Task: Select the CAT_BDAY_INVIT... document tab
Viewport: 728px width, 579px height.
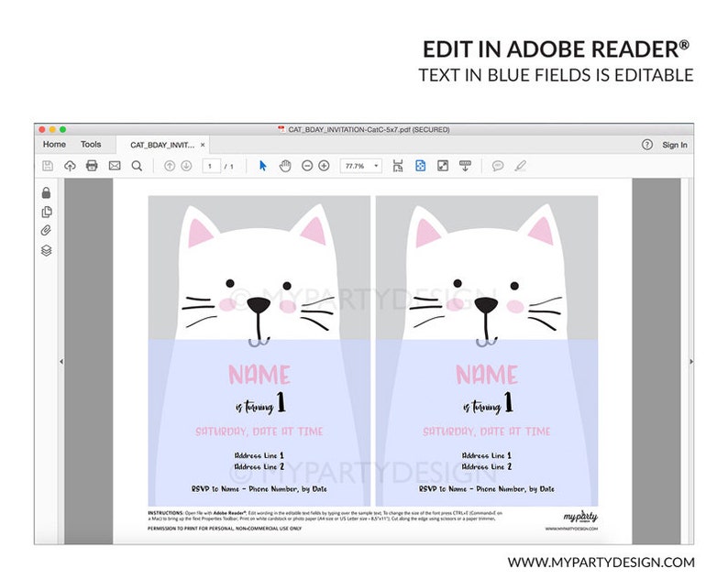Action: [x=162, y=145]
